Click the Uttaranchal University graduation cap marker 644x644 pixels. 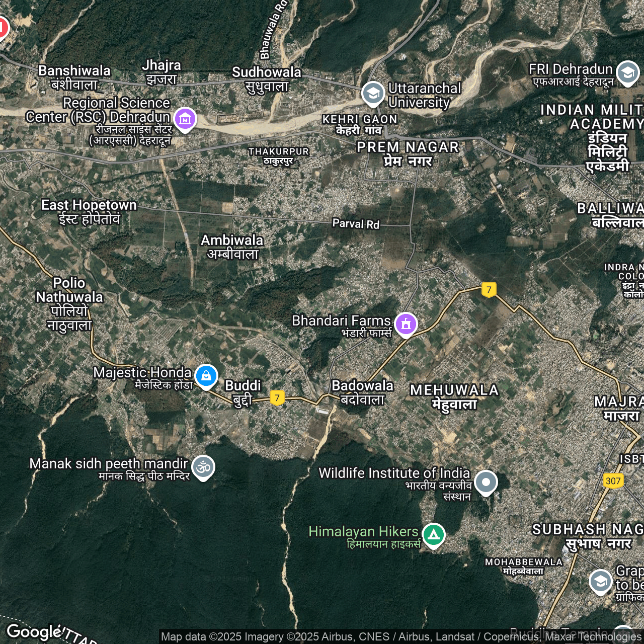click(x=373, y=93)
